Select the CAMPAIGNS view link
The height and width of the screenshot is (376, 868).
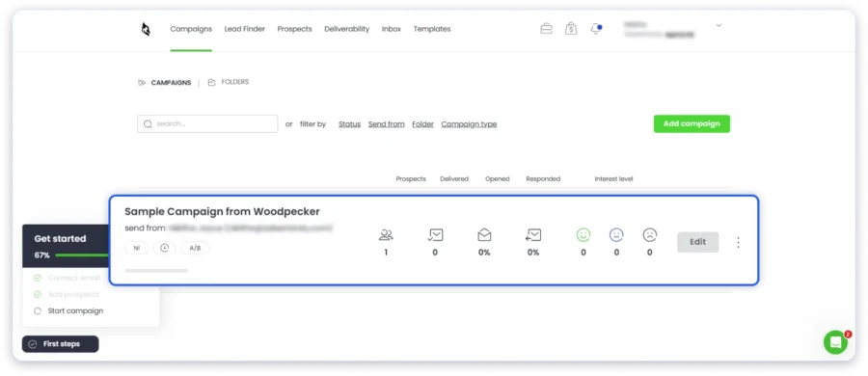coord(171,83)
